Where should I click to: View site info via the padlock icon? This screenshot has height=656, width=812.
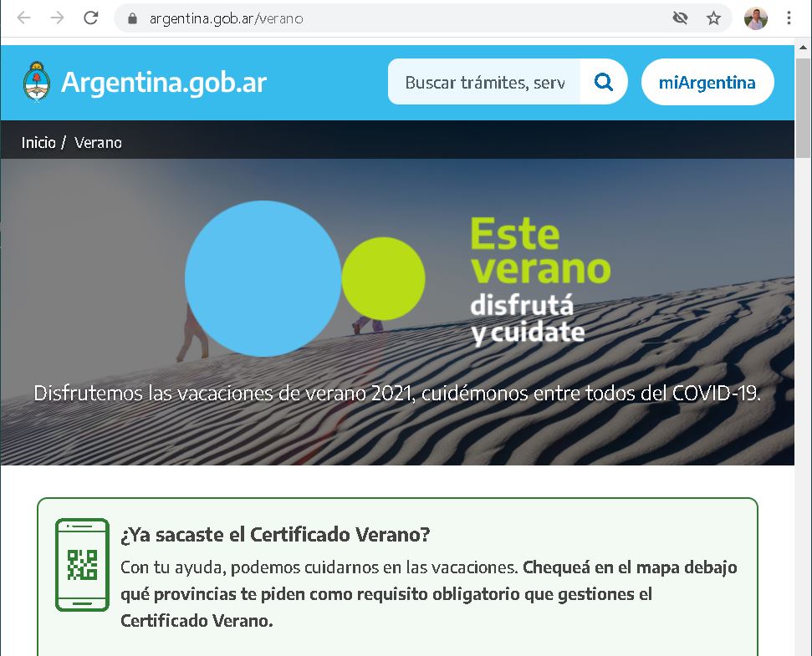click(131, 18)
